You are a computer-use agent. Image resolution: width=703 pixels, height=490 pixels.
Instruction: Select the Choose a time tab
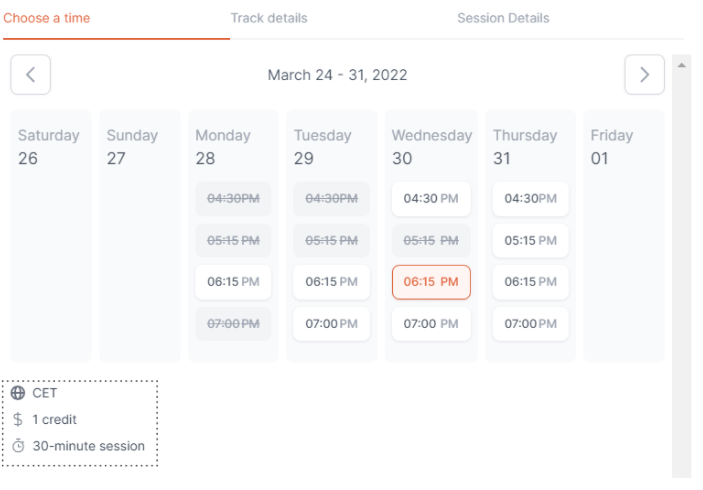[47, 18]
